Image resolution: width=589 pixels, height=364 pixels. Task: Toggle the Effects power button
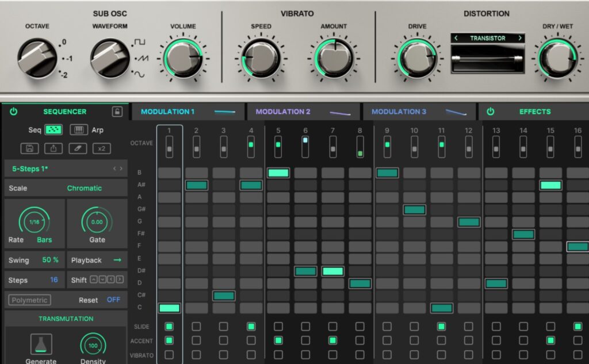pyautogui.click(x=490, y=112)
